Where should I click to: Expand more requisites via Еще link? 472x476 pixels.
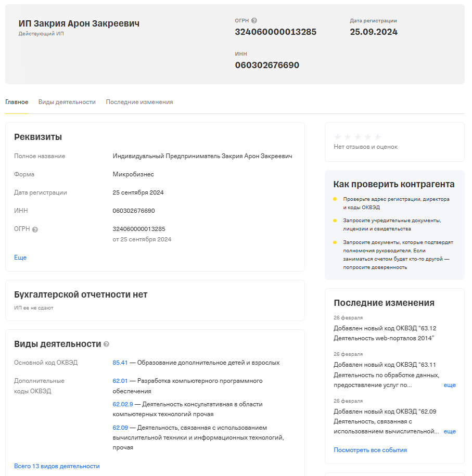pyautogui.click(x=20, y=258)
